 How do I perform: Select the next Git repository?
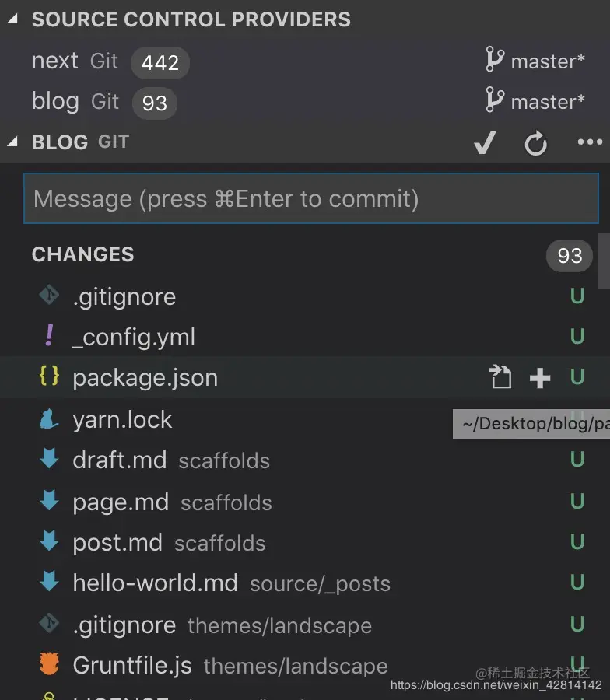pyautogui.click(x=55, y=61)
